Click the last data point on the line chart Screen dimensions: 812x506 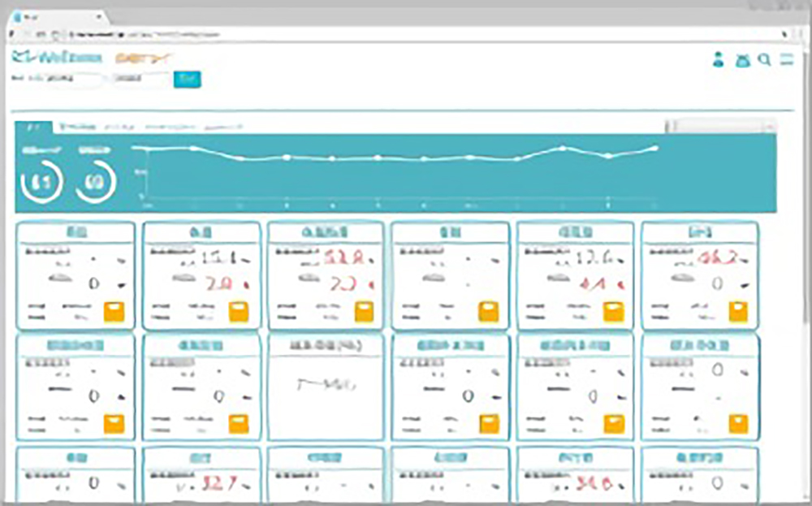655,148
